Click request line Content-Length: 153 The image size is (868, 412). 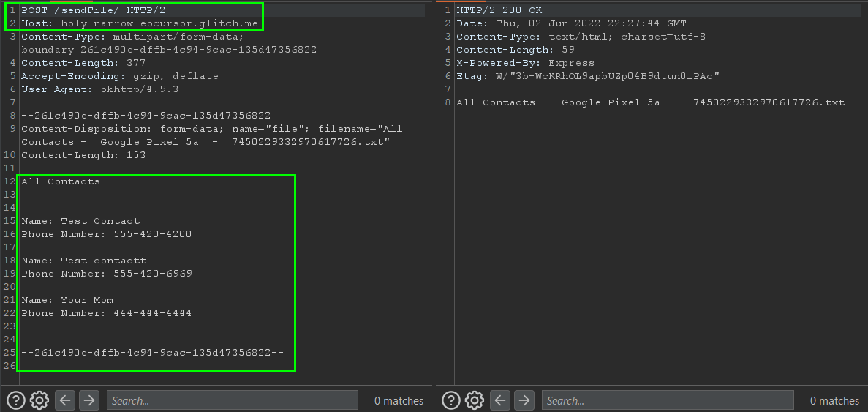pos(83,156)
